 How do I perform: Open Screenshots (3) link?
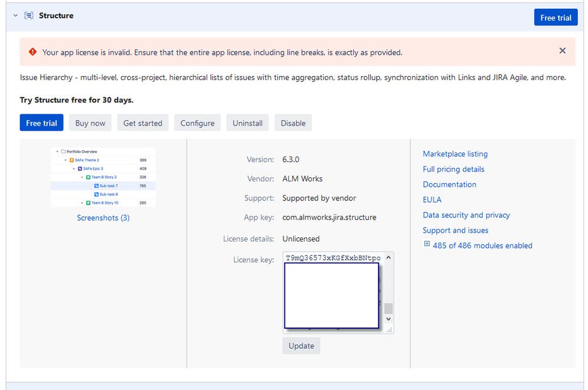(103, 218)
